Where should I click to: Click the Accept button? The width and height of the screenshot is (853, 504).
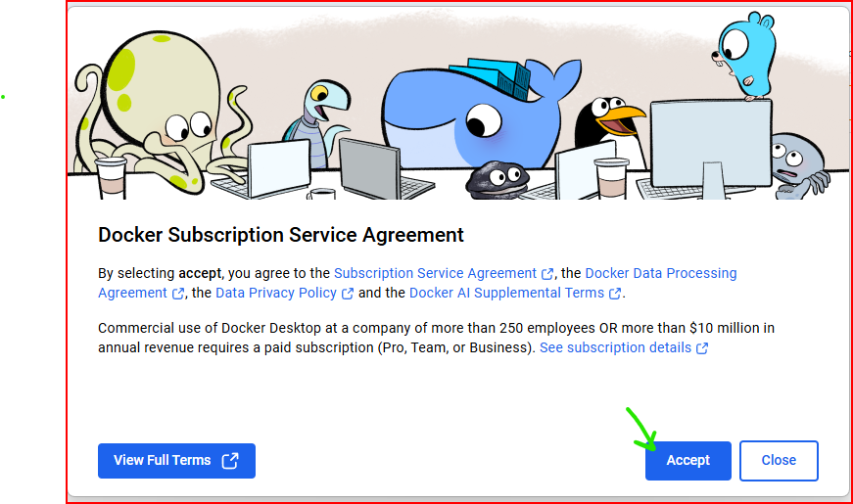point(687,461)
